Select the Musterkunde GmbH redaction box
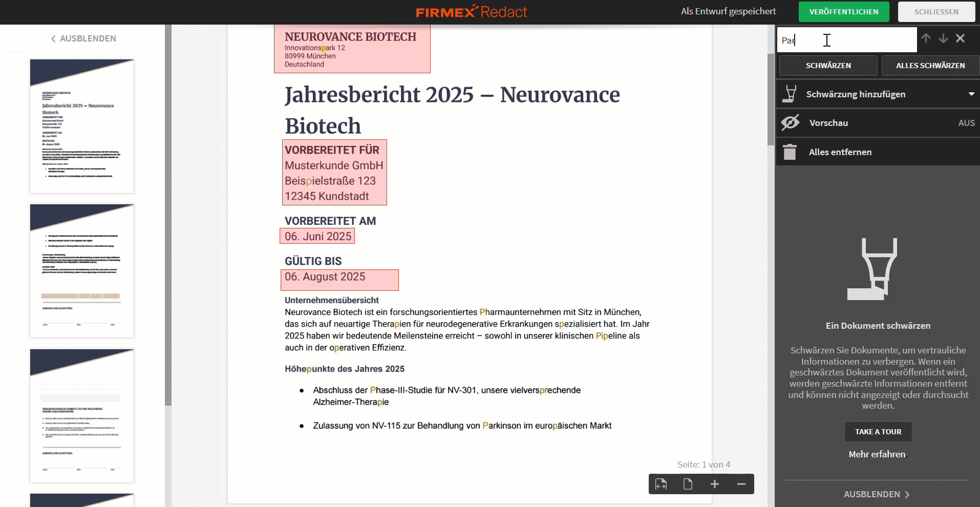Viewport: 980px width, 507px height. coord(334,173)
